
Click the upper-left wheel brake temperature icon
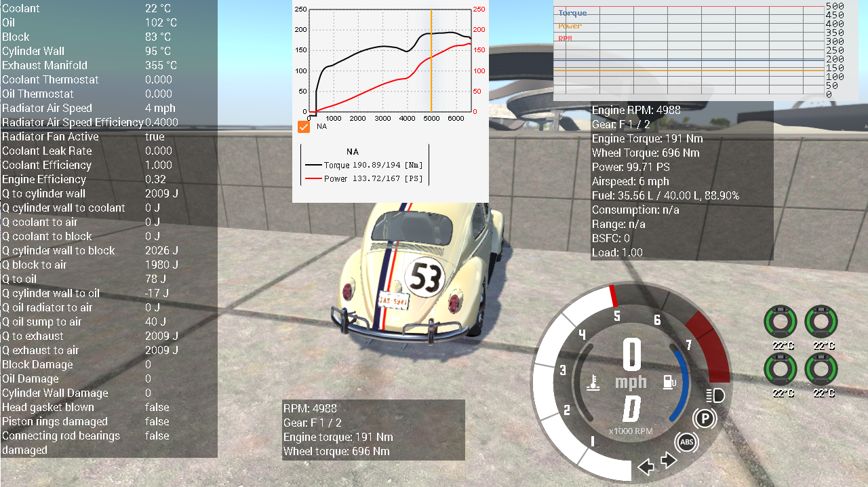[x=781, y=322]
